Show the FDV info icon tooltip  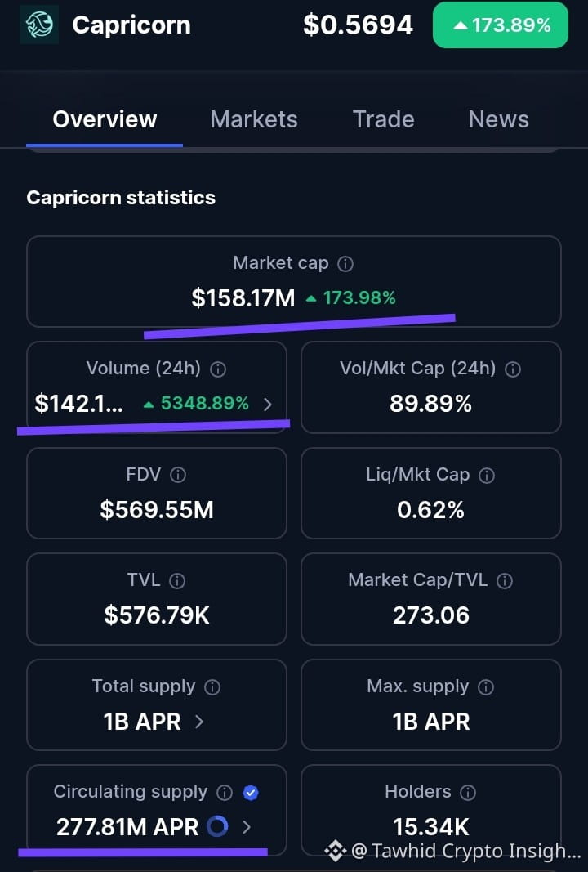tap(178, 475)
